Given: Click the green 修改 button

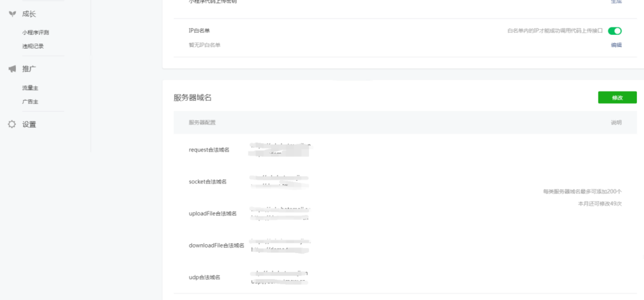Looking at the screenshot, I should coord(617,97).
